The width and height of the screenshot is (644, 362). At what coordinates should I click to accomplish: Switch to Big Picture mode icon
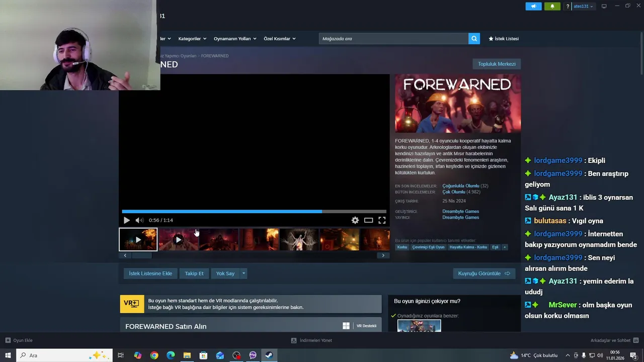604,7
